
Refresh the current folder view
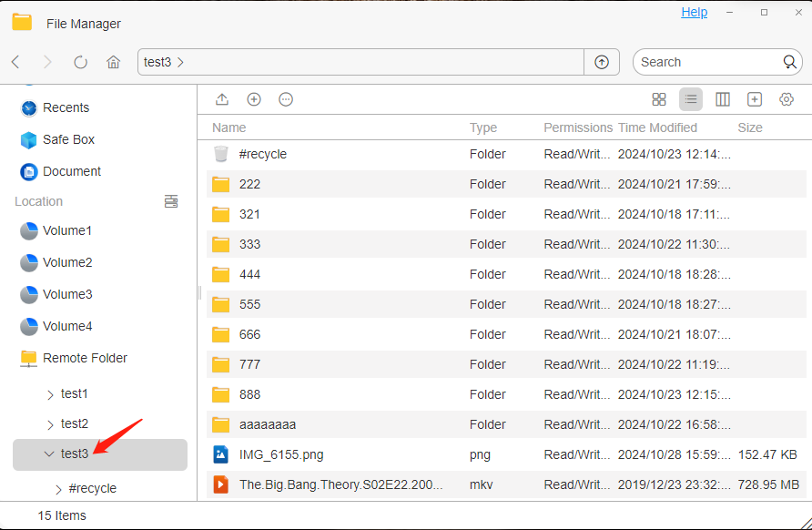[80, 62]
